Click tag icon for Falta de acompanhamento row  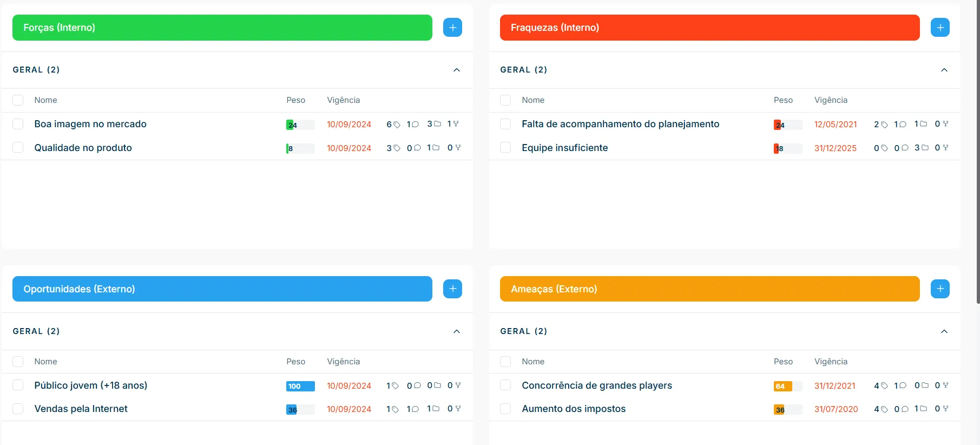point(884,125)
